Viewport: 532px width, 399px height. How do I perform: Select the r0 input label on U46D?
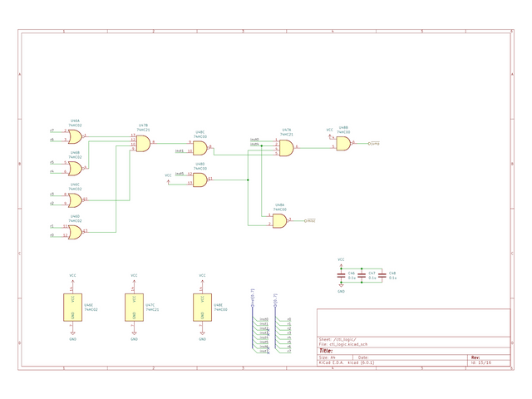(x=52, y=235)
